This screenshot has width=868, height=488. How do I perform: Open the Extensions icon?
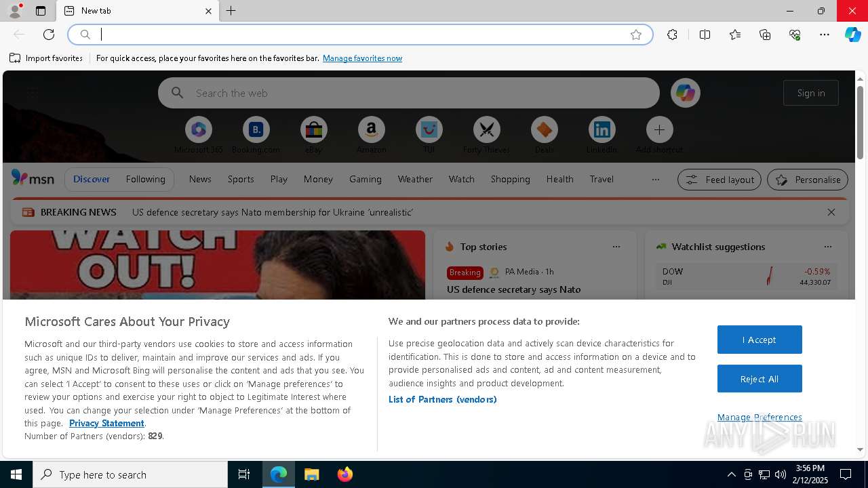pos(672,35)
